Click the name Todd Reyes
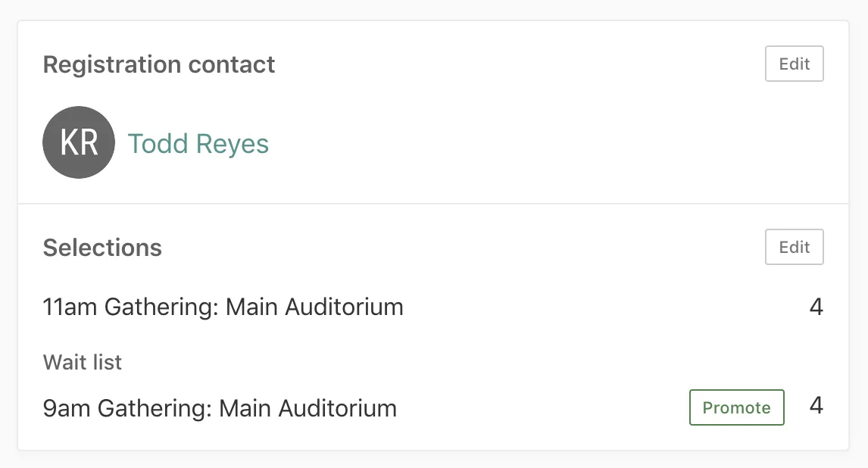868x468 pixels. [198, 143]
